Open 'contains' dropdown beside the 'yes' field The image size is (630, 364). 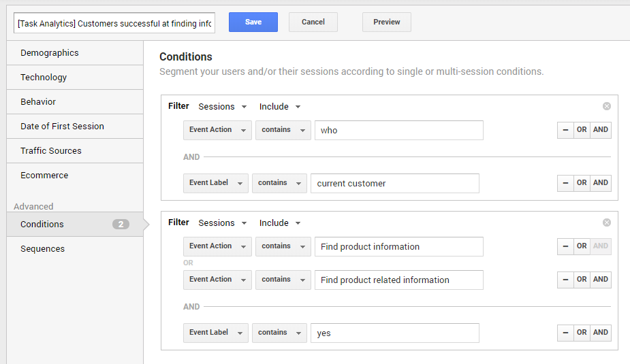(x=279, y=333)
